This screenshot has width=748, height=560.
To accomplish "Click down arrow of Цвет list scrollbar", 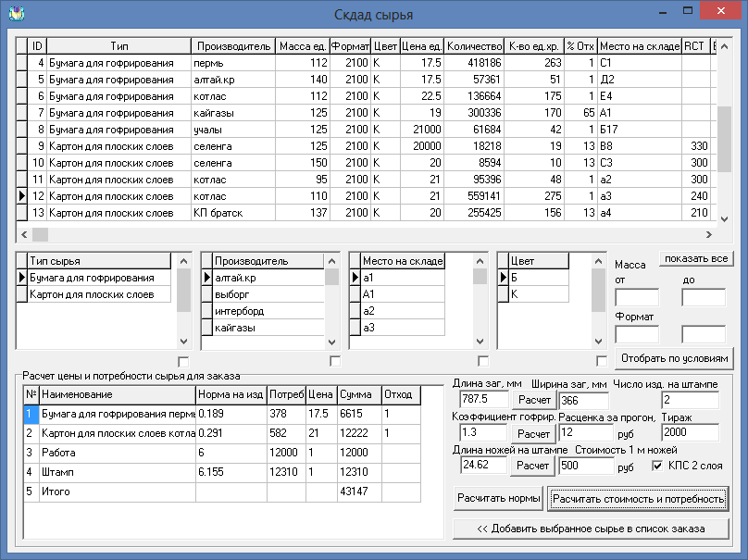I will pyautogui.click(x=598, y=342).
